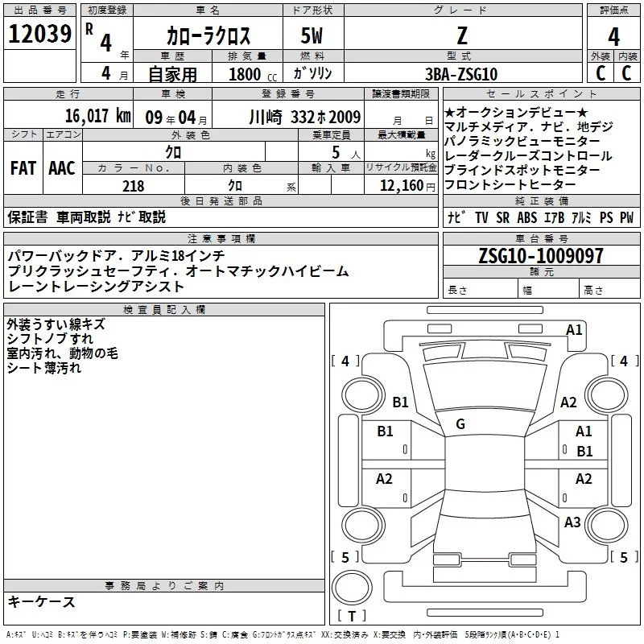Select ナビ取説 in 後日発送部品
Screen dimensions: 644x644
click(142, 217)
